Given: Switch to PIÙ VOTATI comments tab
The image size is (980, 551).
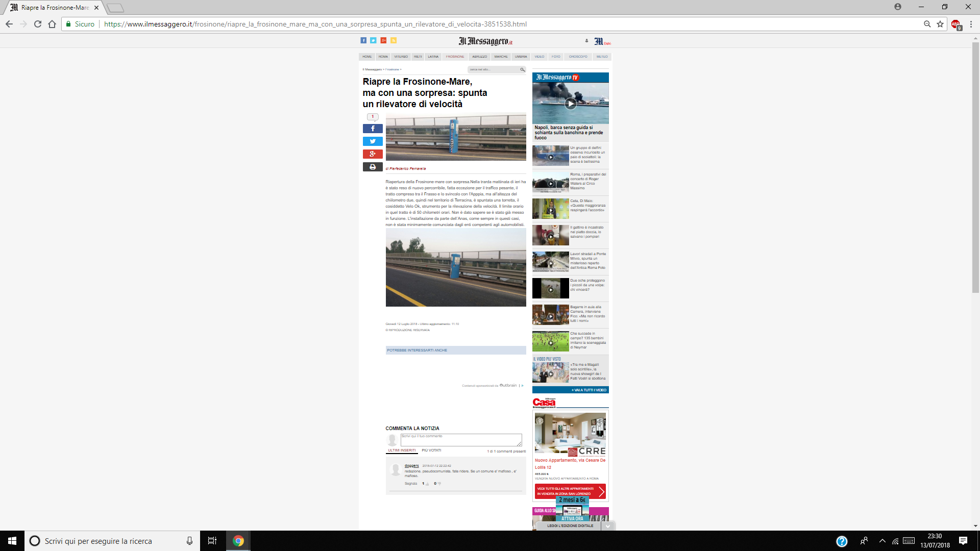Looking at the screenshot, I should pyautogui.click(x=431, y=450).
